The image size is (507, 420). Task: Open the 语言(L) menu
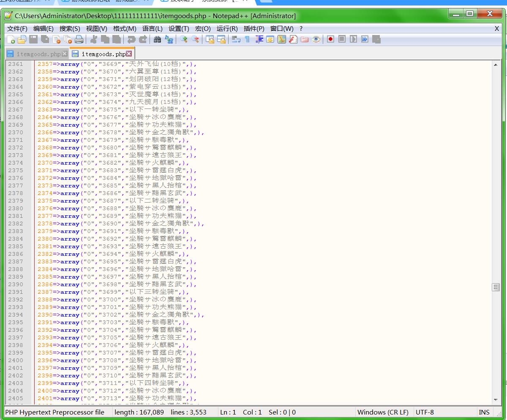(152, 29)
